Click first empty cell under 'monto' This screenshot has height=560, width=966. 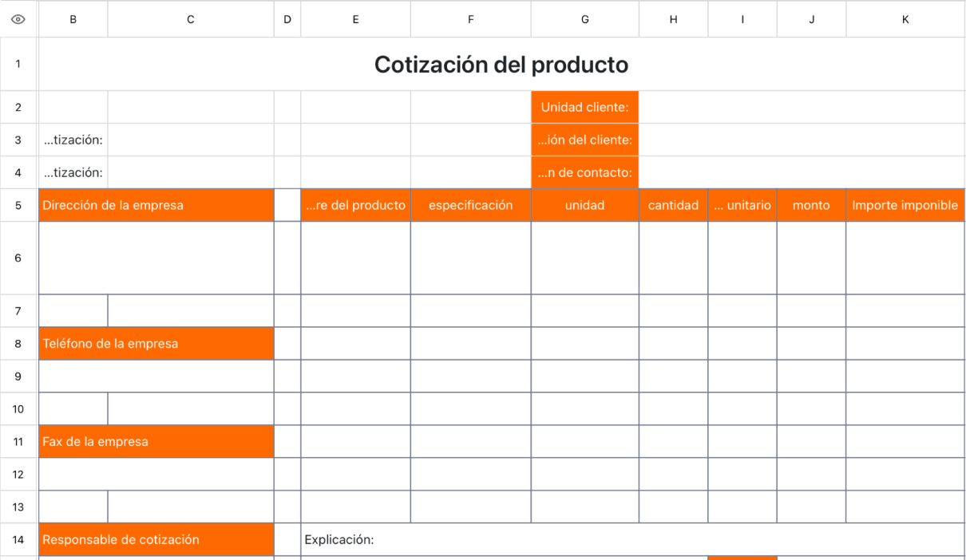812,258
